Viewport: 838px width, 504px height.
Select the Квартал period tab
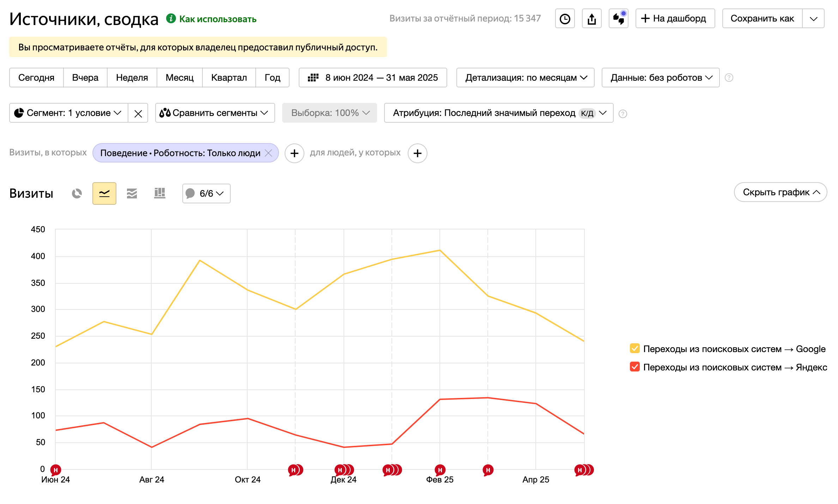(x=229, y=78)
